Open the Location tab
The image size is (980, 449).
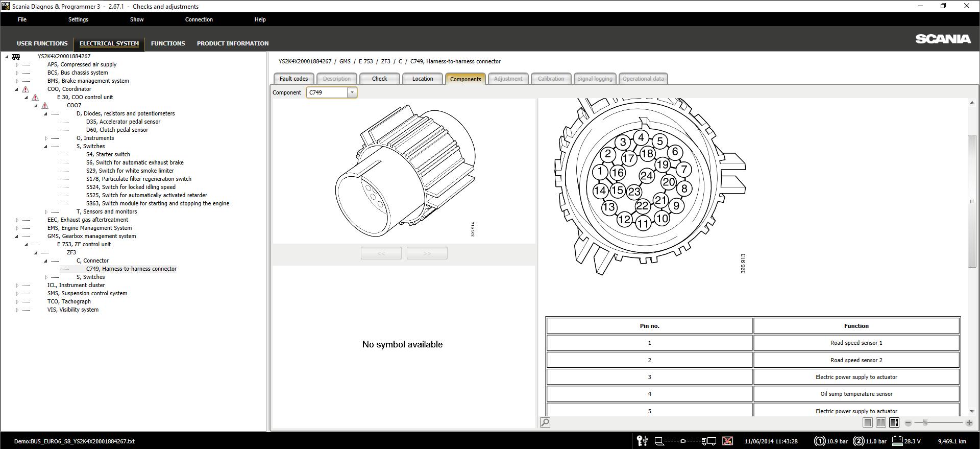click(x=422, y=79)
